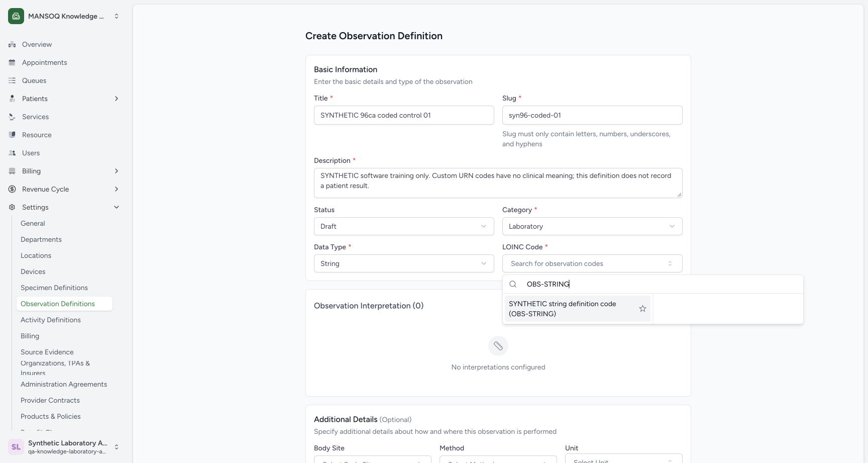
Task: Select SYNTHETIC string definition code result
Action: pos(578,309)
